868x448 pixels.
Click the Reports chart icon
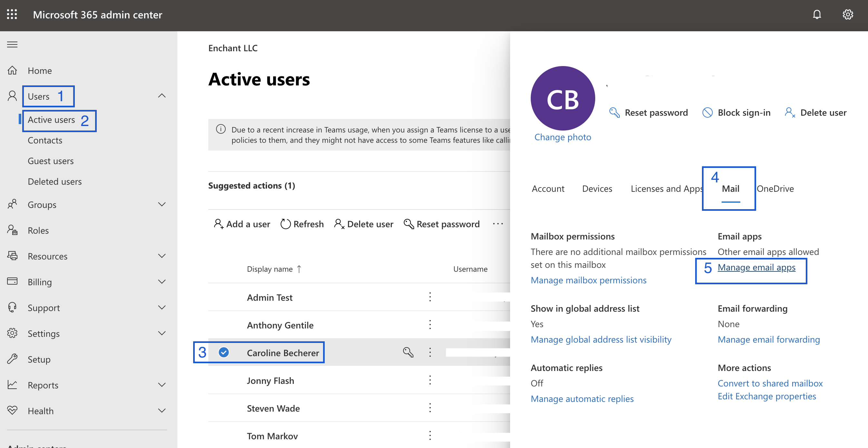coord(12,385)
